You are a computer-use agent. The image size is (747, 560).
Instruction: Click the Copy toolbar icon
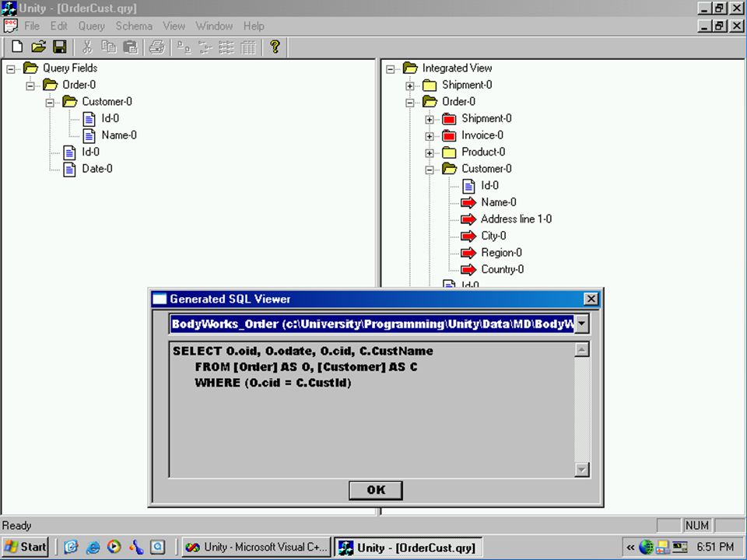[x=109, y=47]
